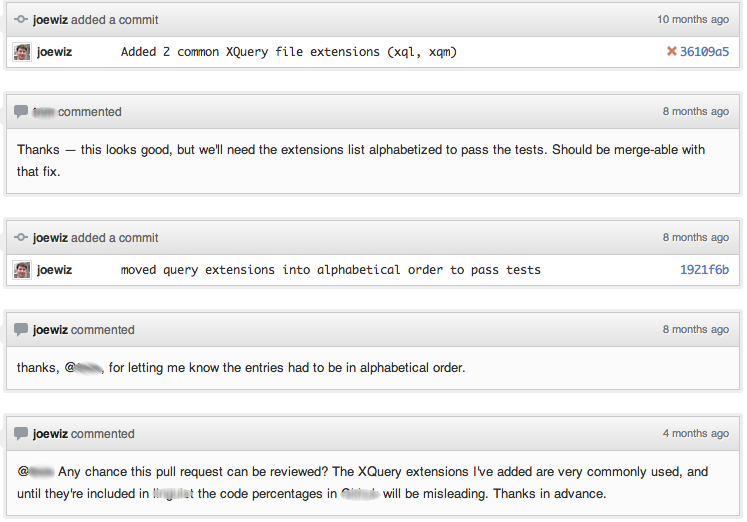This screenshot has width=747, height=522.
Task: Click speech bubble icon on joewiz's 4 months ago comment
Action: [x=21, y=434]
